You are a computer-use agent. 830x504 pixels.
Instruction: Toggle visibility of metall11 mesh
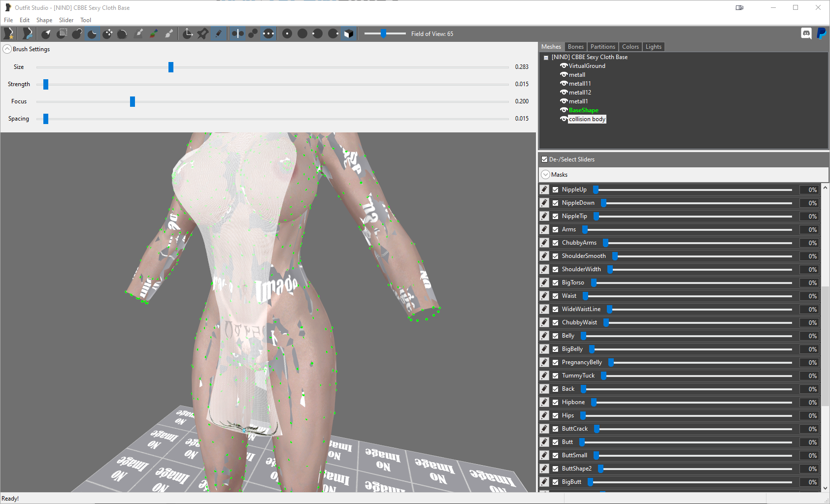[564, 84]
